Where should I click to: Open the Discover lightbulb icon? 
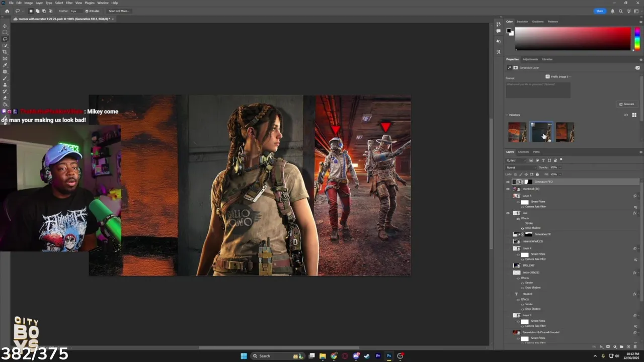click(x=629, y=11)
